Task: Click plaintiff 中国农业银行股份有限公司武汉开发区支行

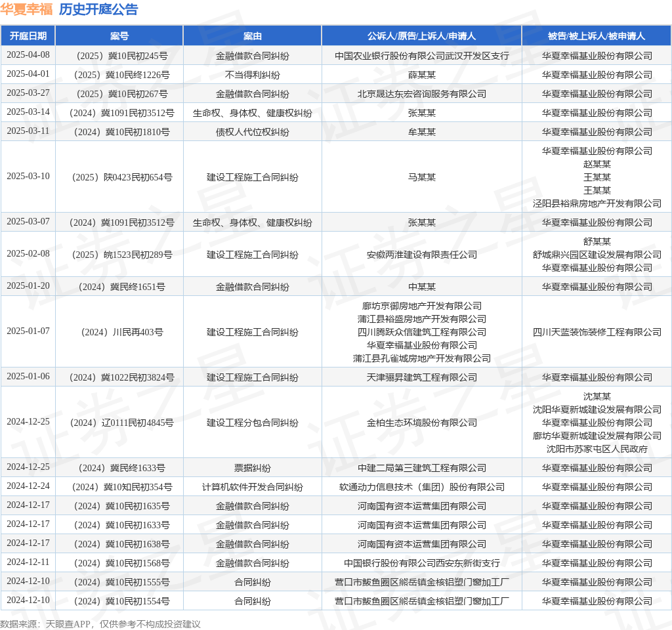Action: pos(422,56)
